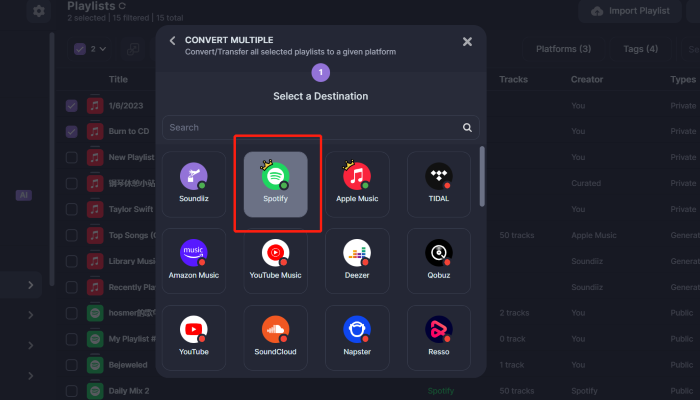Close the Convert Multiple dialog

(467, 41)
